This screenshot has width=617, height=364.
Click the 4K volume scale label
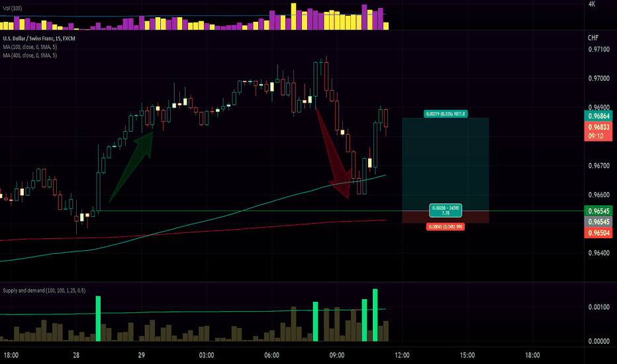592,5
